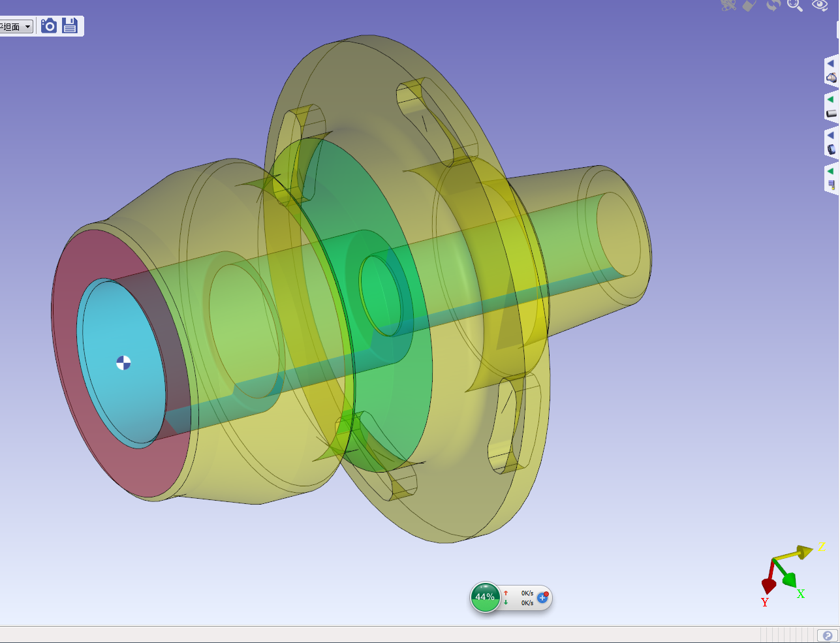Toggle the eye view-visibility icon
Viewport: 840px width, 643px height.
[x=820, y=5]
